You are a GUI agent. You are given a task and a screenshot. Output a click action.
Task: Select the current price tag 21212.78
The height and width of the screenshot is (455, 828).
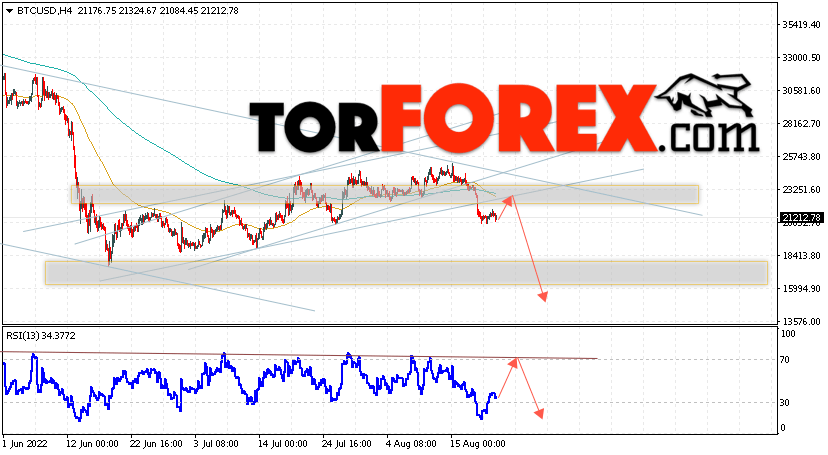click(801, 217)
